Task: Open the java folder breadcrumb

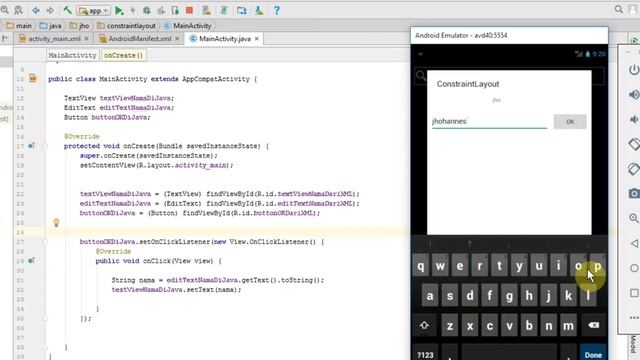Action: (51, 26)
